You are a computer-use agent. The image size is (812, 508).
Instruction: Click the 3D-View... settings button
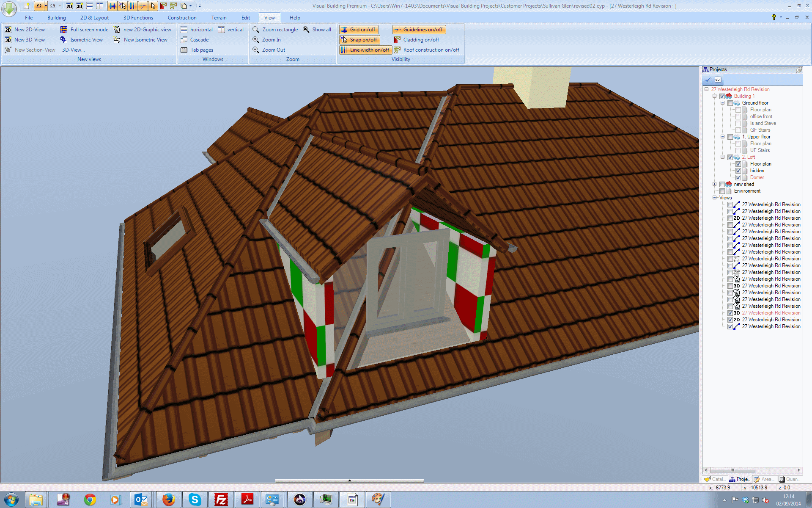[x=73, y=50]
